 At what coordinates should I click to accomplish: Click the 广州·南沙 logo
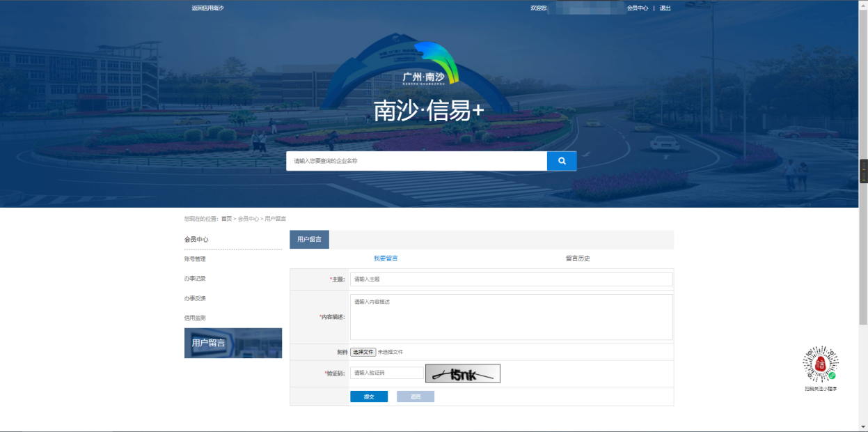point(431,65)
